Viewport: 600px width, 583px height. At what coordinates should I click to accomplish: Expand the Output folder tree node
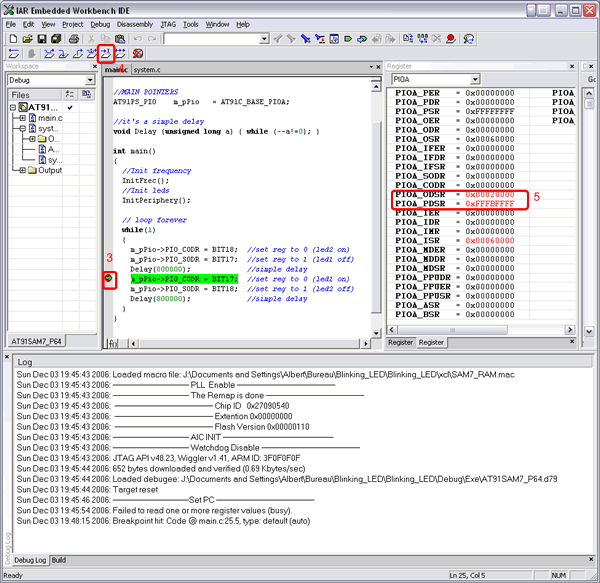23,170
